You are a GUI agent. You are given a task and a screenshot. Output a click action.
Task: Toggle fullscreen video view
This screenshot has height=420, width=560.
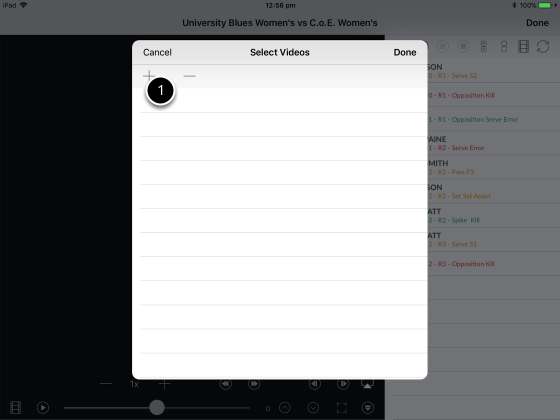click(x=342, y=408)
